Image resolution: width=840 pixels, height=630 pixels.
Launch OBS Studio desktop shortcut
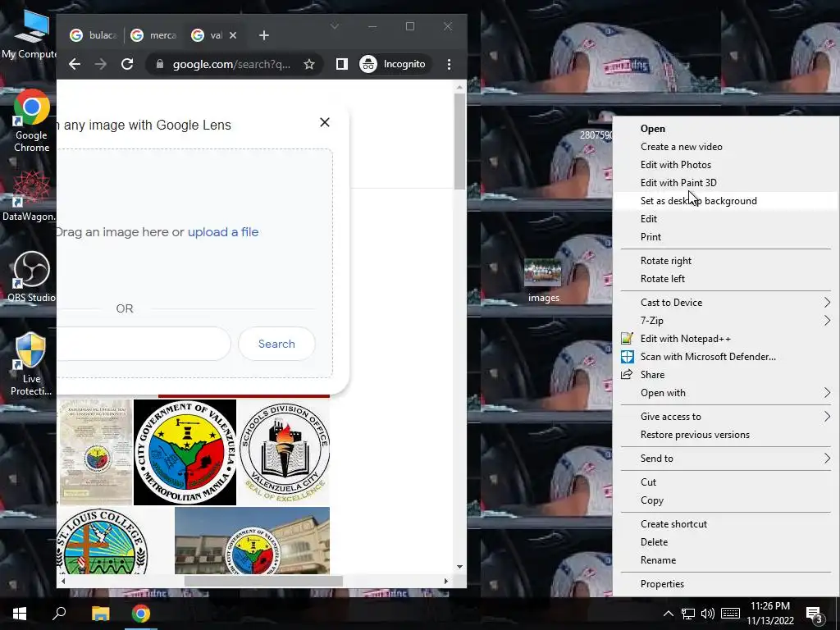coord(31,276)
